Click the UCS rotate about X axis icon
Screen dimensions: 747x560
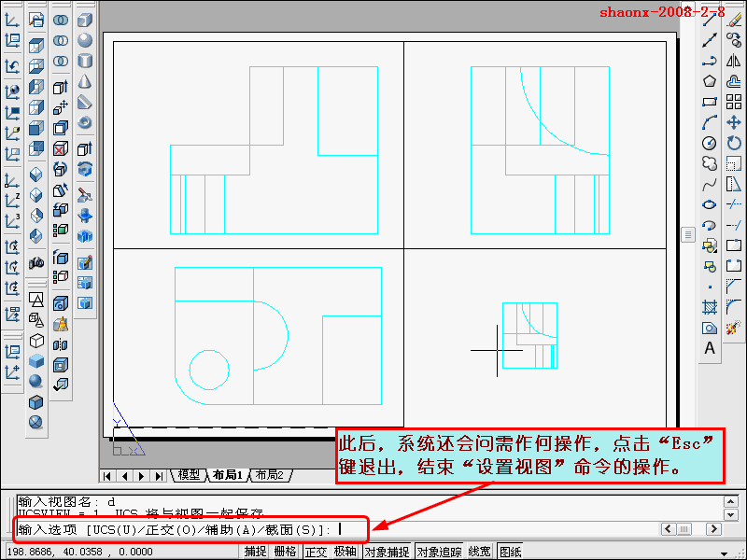coord(12,246)
